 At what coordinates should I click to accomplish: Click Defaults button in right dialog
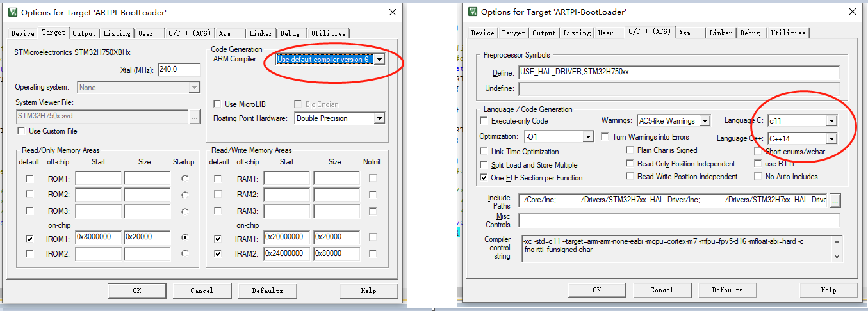[x=727, y=290]
